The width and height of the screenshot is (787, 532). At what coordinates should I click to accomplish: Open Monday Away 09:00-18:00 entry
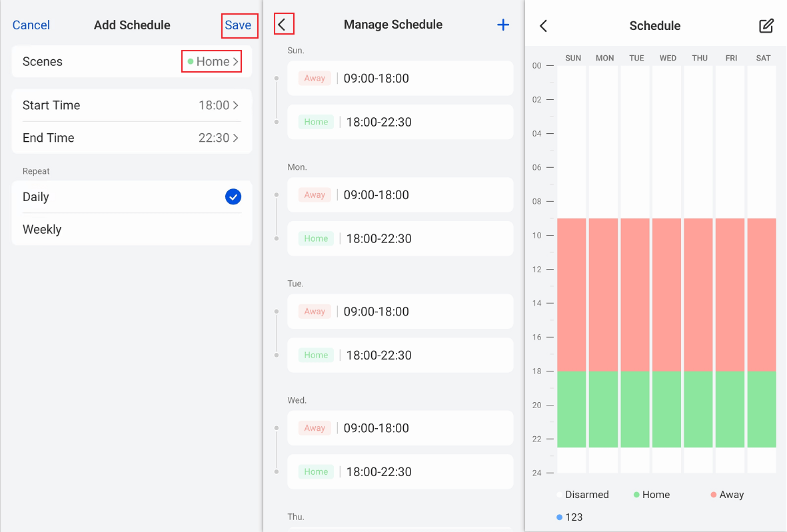click(400, 195)
